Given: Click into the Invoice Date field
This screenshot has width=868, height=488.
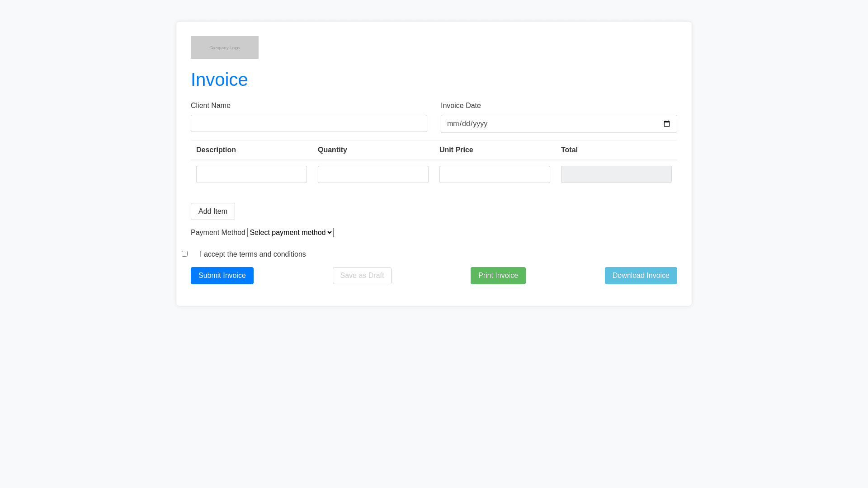Looking at the screenshot, I should 542,124.
